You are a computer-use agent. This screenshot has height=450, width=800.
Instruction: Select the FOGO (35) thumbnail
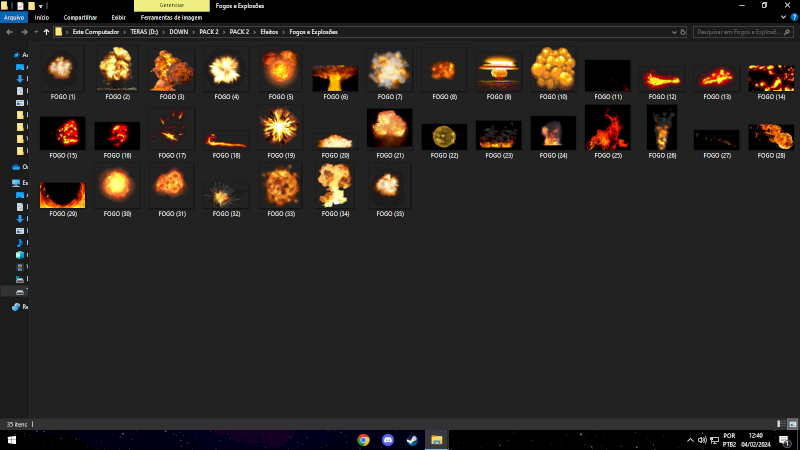click(390, 186)
